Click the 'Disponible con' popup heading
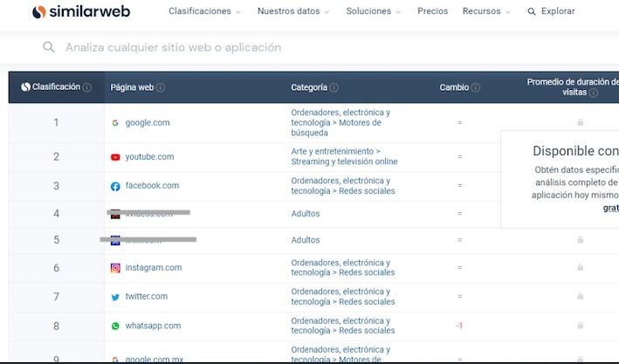The height and width of the screenshot is (364, 619). 575,151
